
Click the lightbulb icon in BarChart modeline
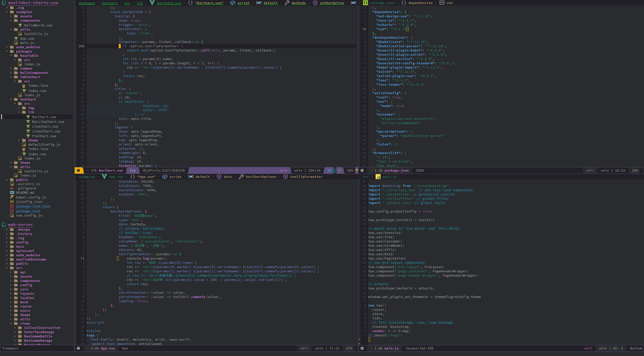(335, 170)
